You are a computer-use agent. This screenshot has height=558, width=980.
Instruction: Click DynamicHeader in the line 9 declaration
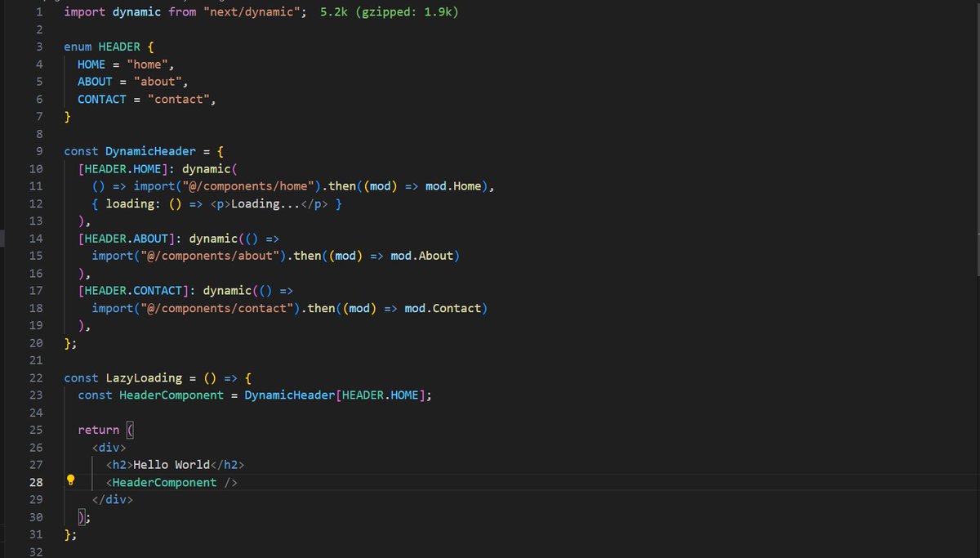click(x=151, y=151)
